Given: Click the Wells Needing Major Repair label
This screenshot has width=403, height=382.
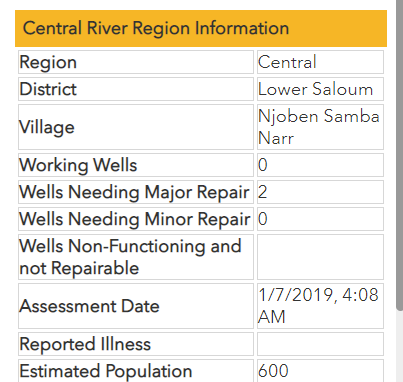Looking at the screenshot, I should (136, 192).
